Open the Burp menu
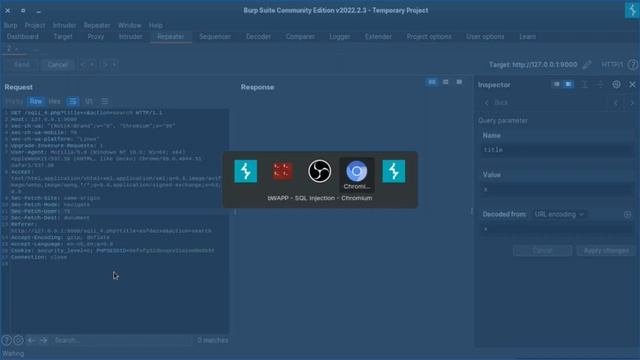The width and height of the screenshot is (640, 360). click(x=11, y=25)
